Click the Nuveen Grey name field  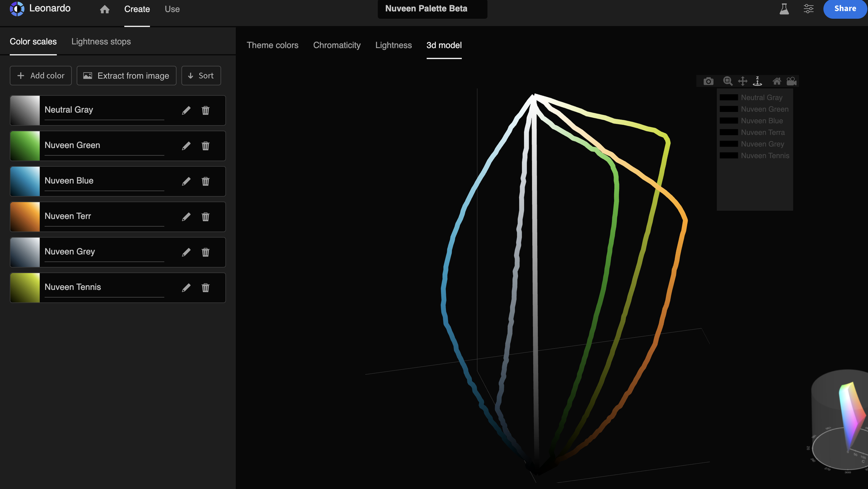pos(104,252)
